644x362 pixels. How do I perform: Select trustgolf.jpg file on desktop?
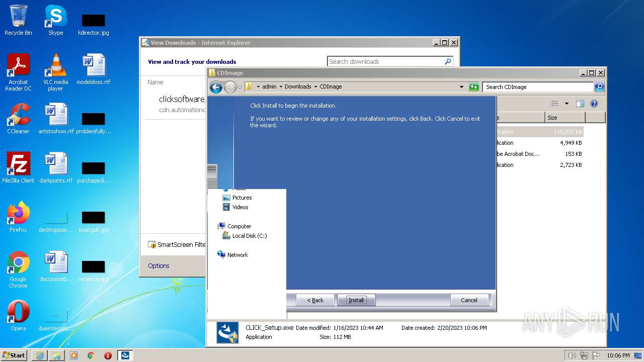pos(94,222)
